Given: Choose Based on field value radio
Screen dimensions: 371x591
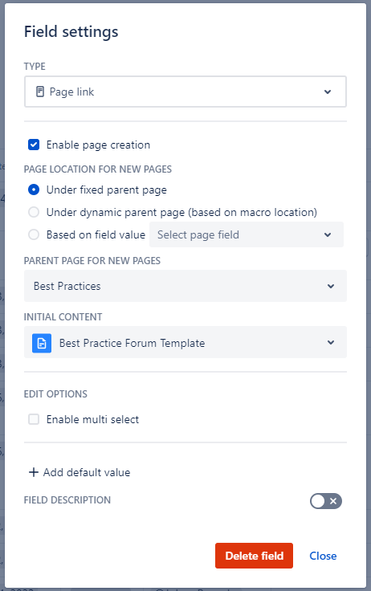Looking at the screenshot, I should coord(34,235).
